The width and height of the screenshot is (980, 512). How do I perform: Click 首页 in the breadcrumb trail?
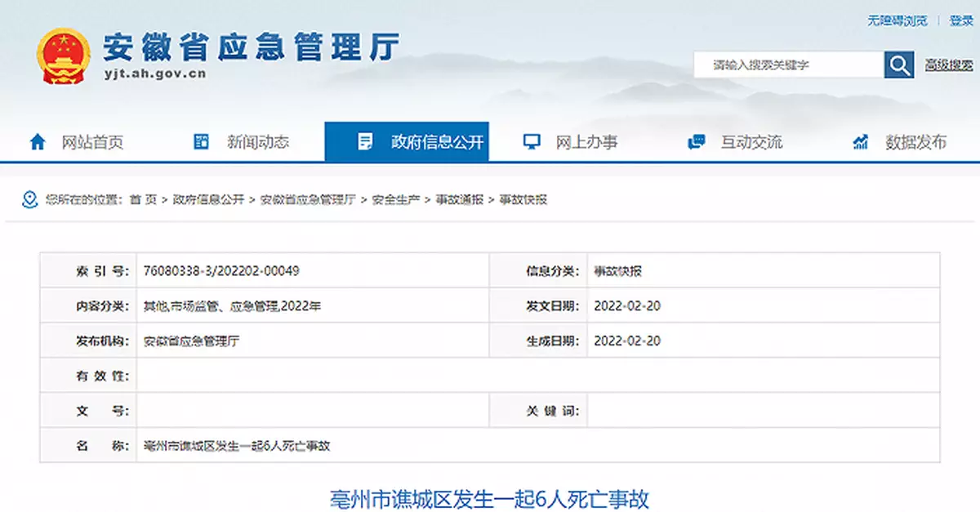click(143, 200)
